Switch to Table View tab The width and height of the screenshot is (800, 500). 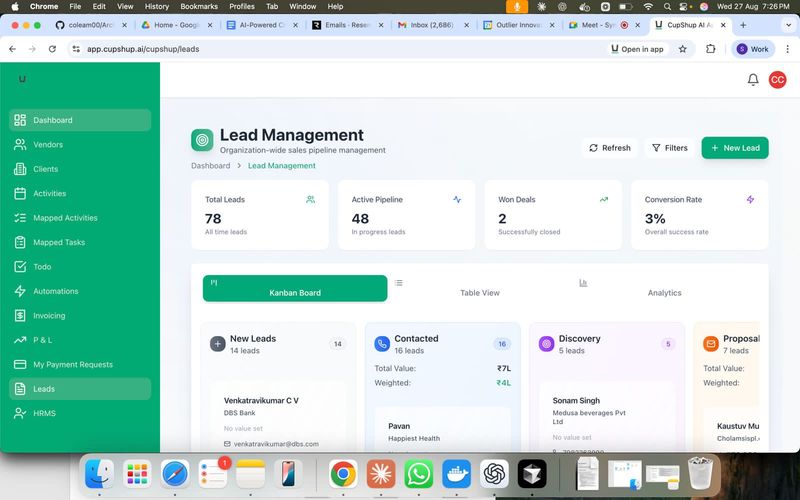[480, 288]
